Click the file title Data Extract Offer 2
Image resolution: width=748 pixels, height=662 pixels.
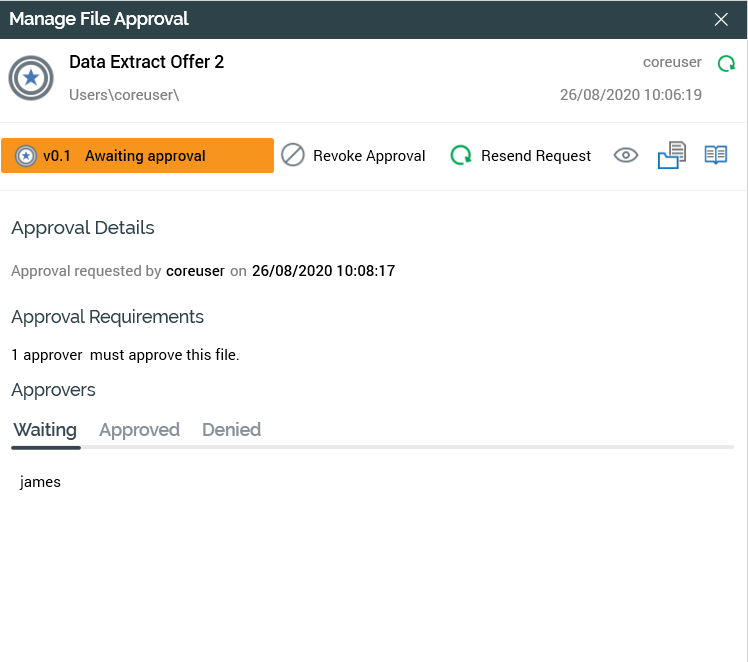pyautogui.click(x=146, y=62)
